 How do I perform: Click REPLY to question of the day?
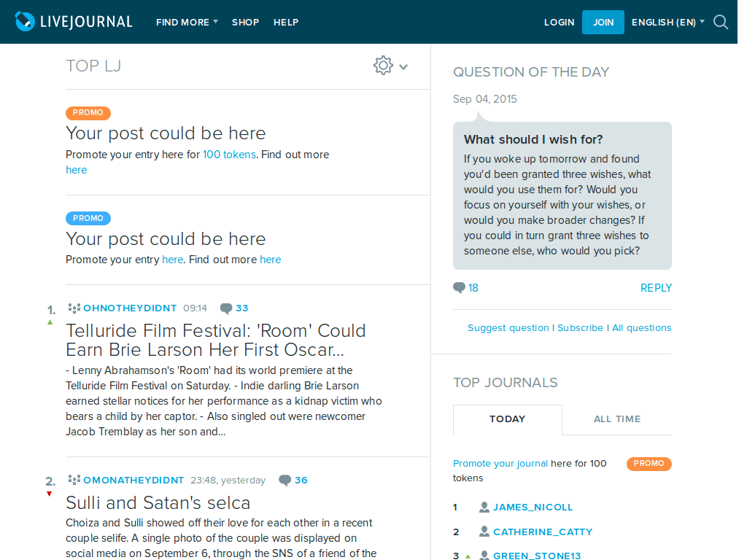click(x=656, y=288)
